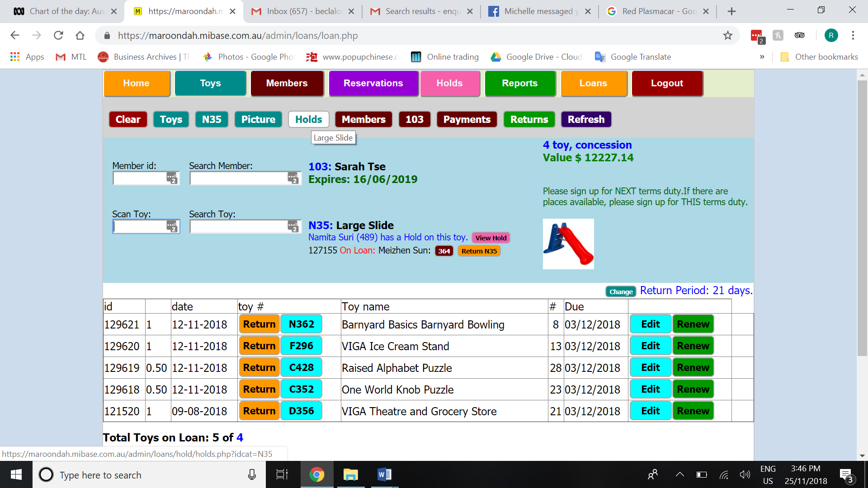The width and height of the screenshot is (868, 488).
Task: Click the Large Slide toy thumbnail
Action: point(568,244)
